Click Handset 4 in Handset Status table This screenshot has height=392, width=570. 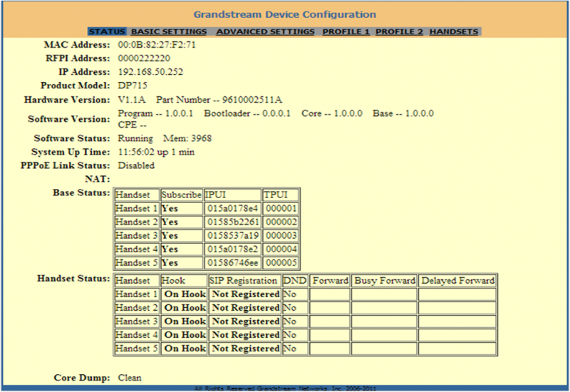coord(137,335)
